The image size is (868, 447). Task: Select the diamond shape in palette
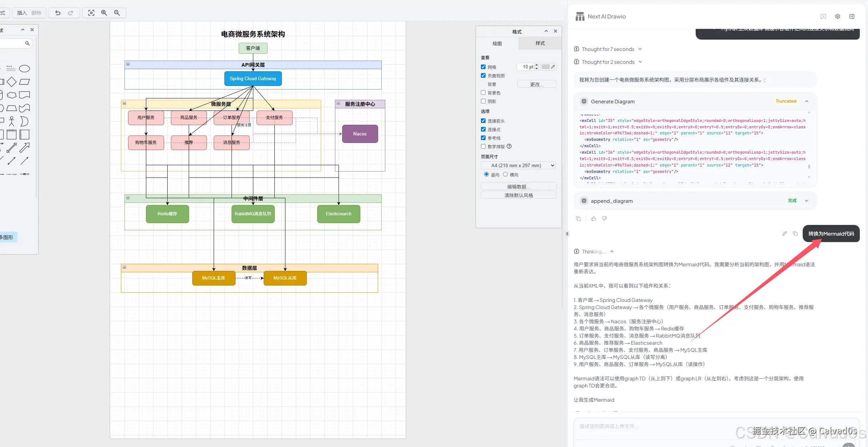(x=11, y=82)
